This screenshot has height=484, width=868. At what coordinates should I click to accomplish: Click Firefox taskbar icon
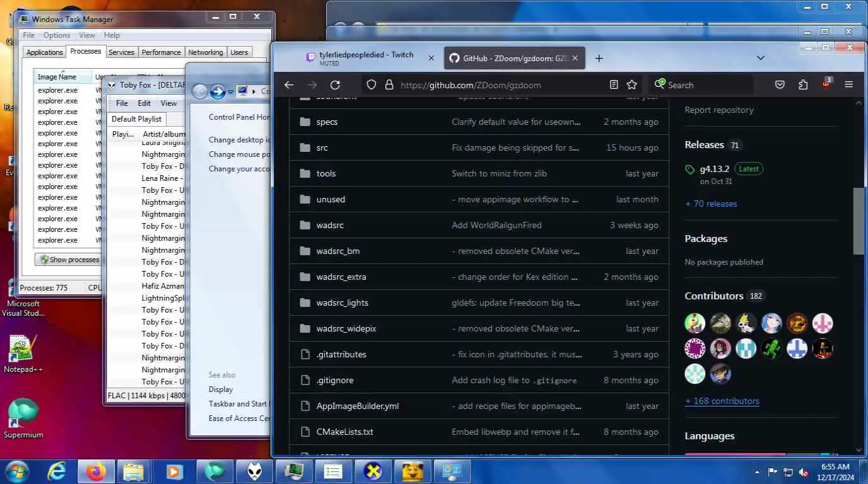click(96, 471)
